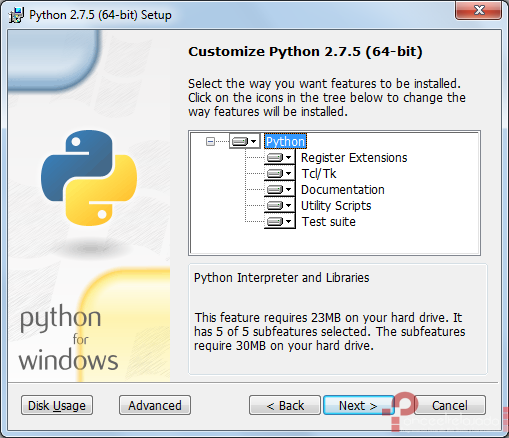This screenshot has width=509, height=438.
Task: Select the Utility Scripts feature
Action: coord(336,205)
